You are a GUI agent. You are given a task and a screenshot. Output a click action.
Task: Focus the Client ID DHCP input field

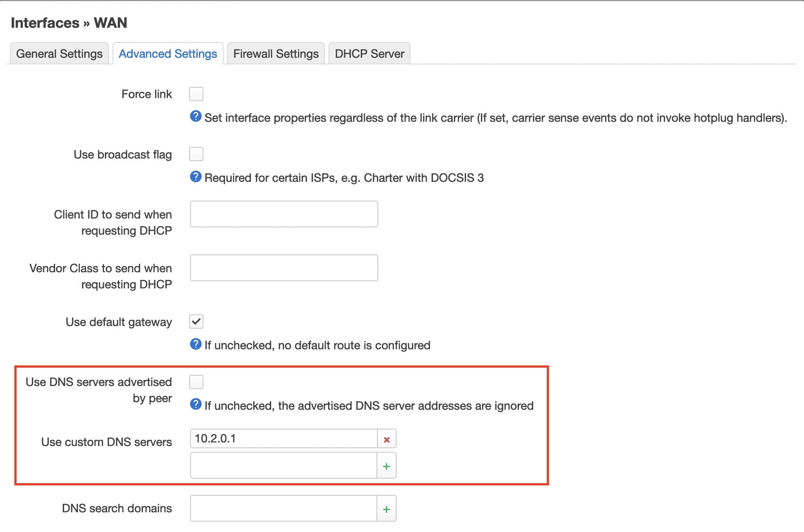tap(284, 214)
